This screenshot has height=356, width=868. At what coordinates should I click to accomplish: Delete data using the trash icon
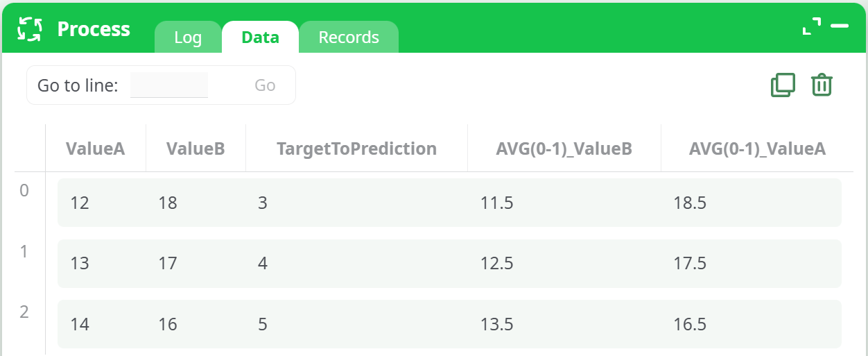pyautogui.click(x=822, y=85)
